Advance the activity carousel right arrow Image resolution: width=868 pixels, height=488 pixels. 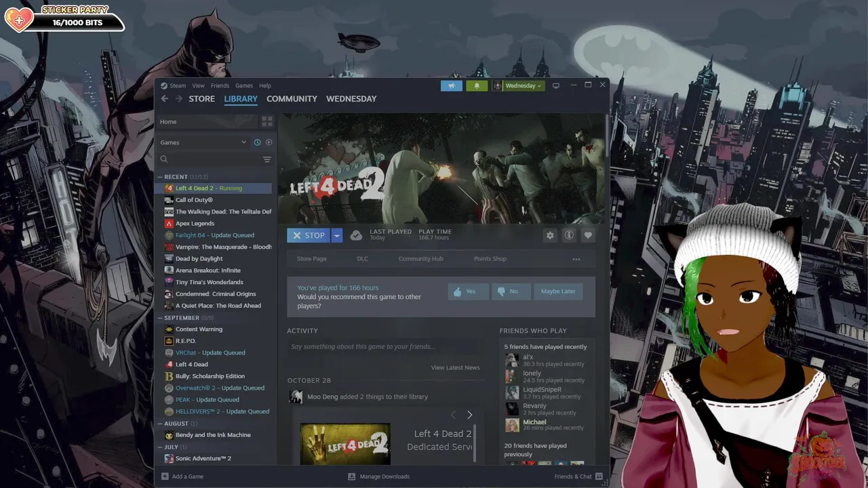[x=469, y=415]
